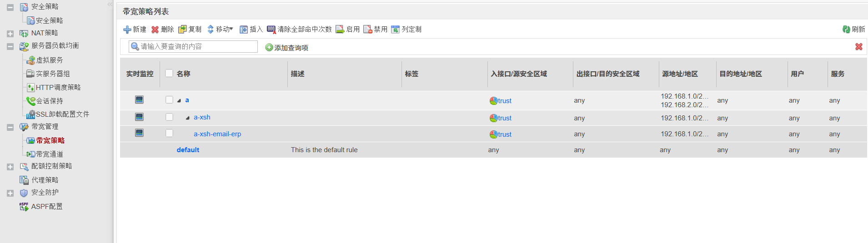Screen dimensions: 868x243
Task: Collapse the 安全策略 tree node
Action: [x=10, y=7]
